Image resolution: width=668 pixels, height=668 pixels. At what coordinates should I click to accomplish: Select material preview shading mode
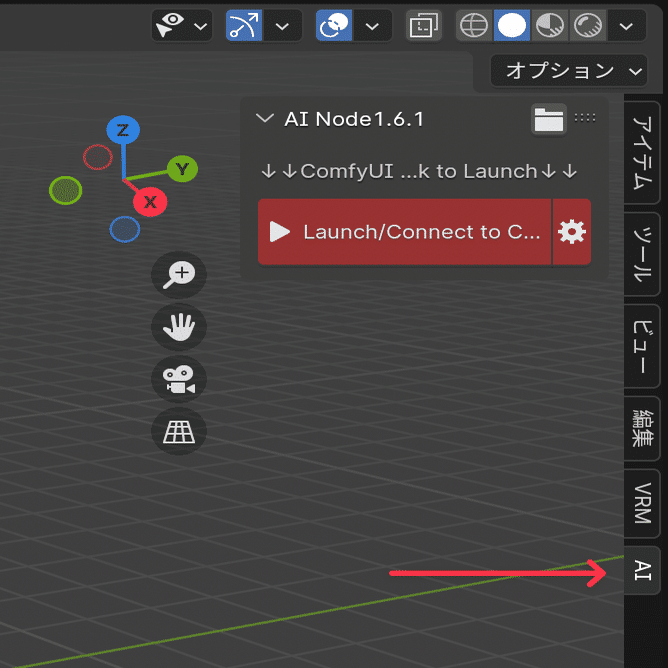(x=550, y=26)
